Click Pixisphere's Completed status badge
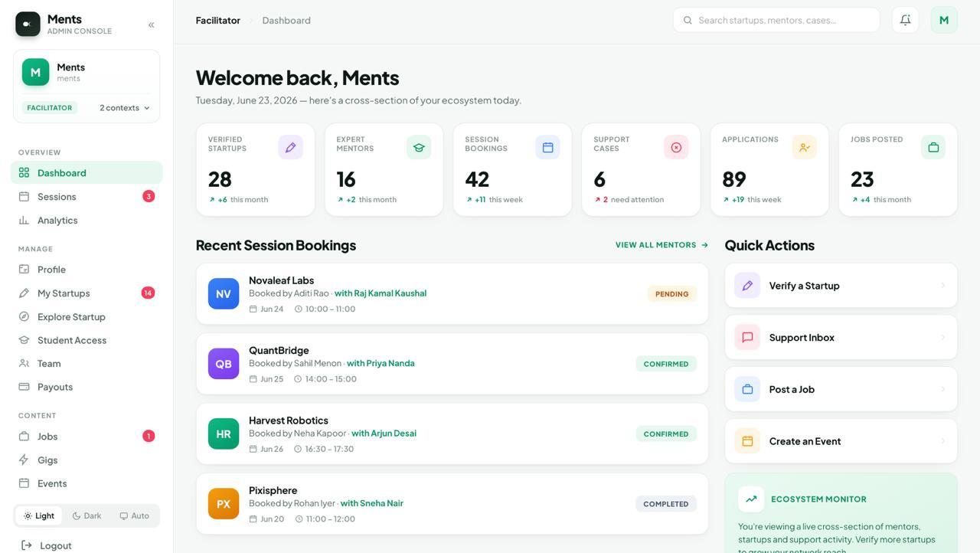 coord(665,504)
